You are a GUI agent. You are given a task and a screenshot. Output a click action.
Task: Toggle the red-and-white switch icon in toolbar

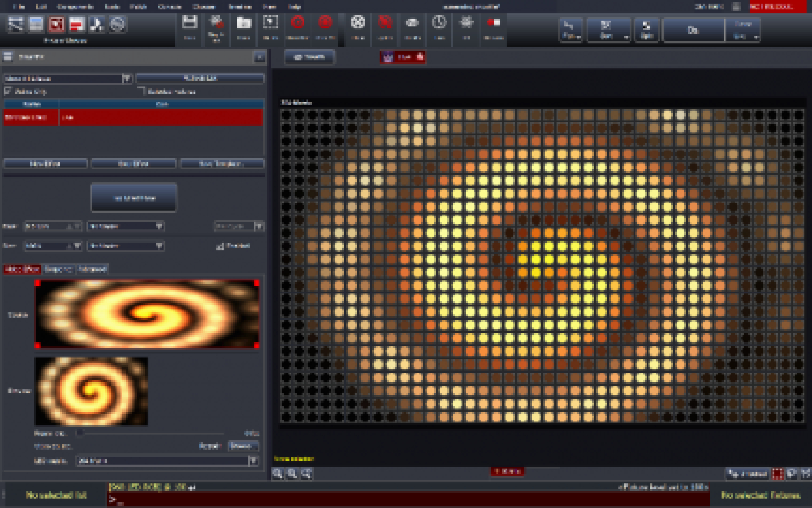[494, 22]
